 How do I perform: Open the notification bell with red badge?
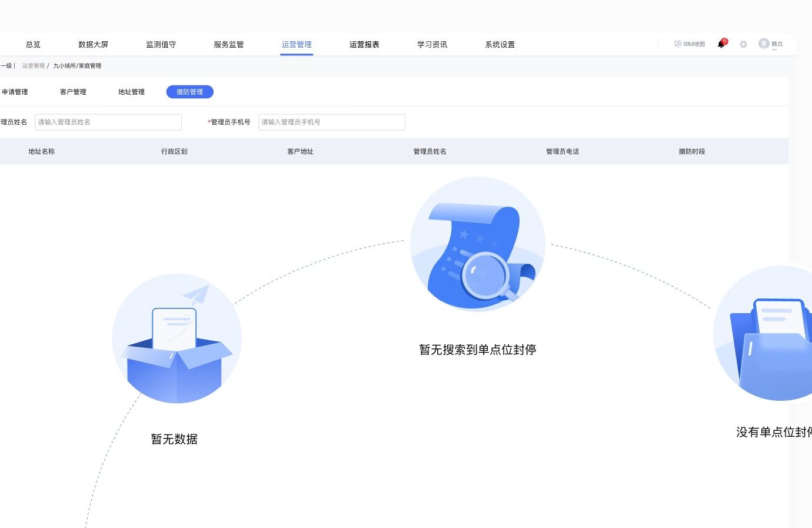[x=722, y=44]
